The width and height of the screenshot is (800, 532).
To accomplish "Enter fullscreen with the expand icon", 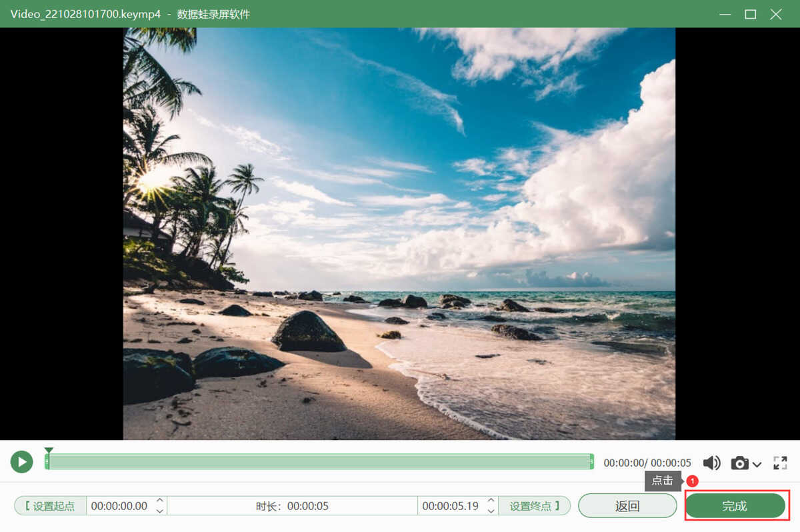I will [780, 463].
